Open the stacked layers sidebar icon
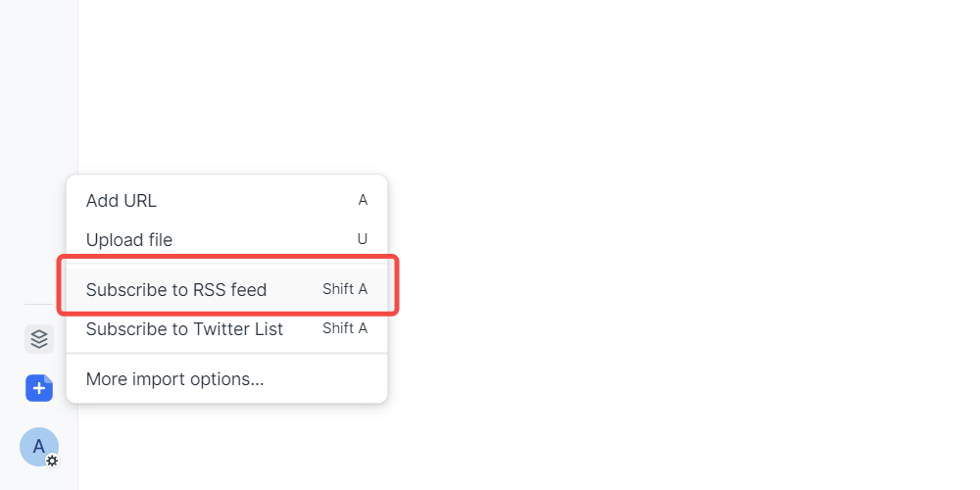The image size is (980, 490). coord(39,339)
